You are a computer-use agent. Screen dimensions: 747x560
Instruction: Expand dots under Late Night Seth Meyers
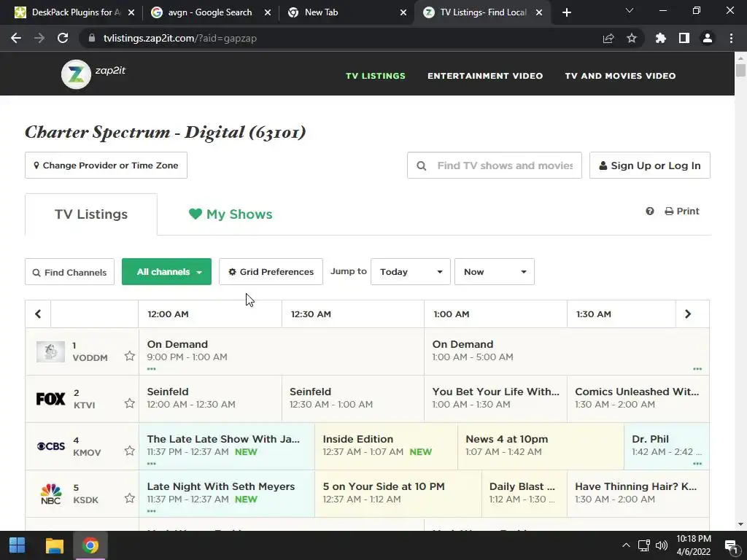click(x=152, y=511)
